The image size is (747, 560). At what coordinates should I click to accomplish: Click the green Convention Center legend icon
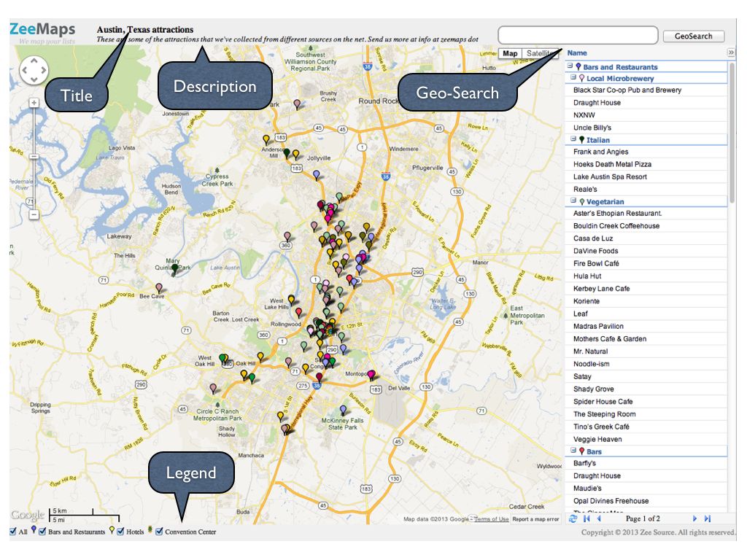[x=150, y=529]
